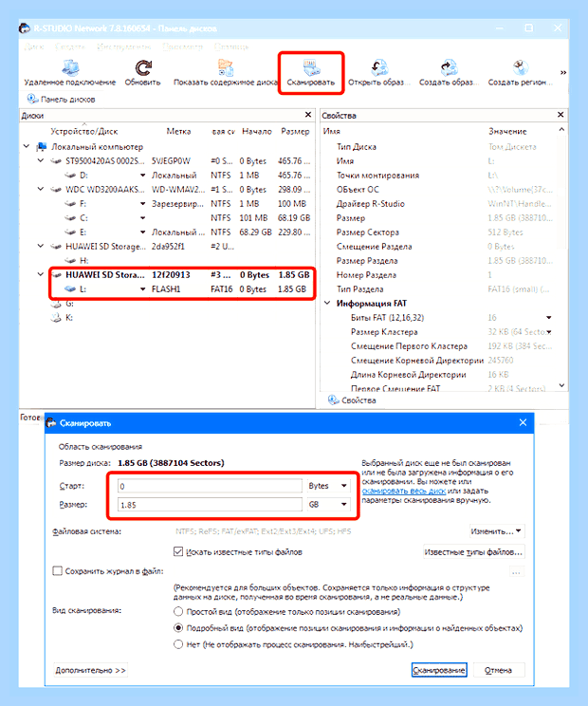The height and width of the screenshot is (706, 588).
Task: Select the ST9500420AS hard drive icon
Action: tap(56, 161)
